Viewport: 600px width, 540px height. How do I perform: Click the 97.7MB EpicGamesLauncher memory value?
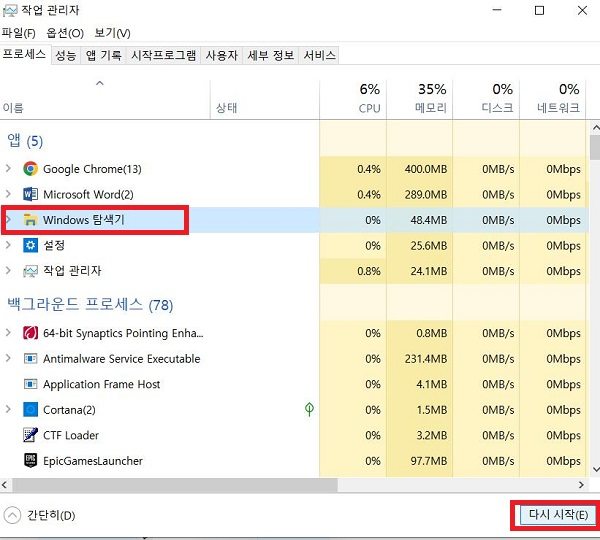429,461
